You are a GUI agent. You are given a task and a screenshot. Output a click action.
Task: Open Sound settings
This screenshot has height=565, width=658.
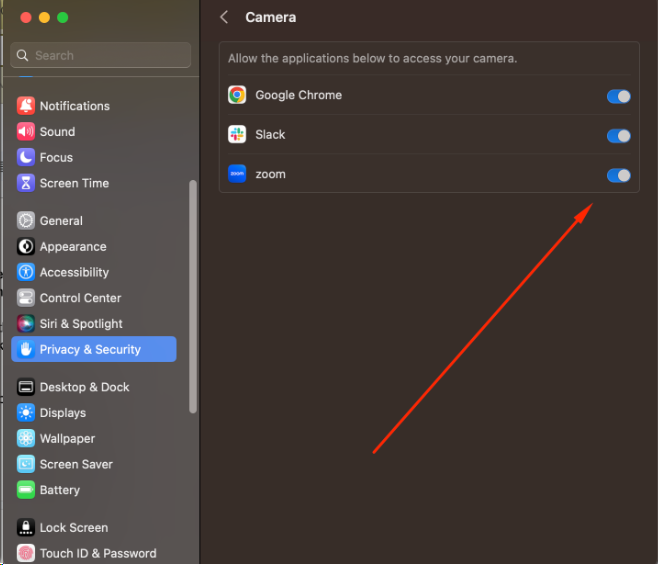tap(94, 131)
